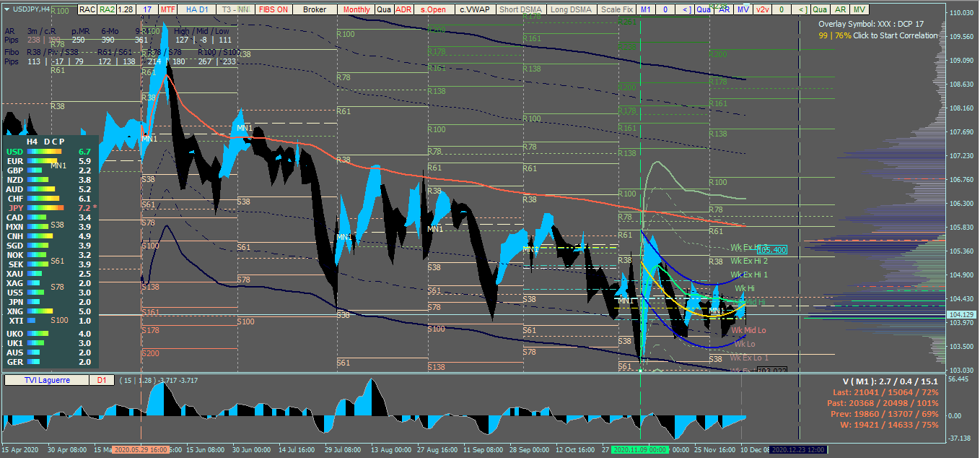Click the USD strength gradient bar
The width and height of the screenshot is (980, 458).
coord(45,151)
